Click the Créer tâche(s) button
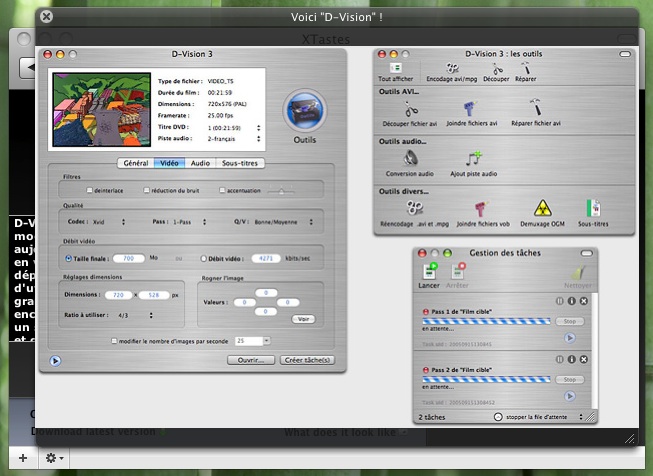Image resolution: width=653 pixels, height=476 pixels. [307, 360]
